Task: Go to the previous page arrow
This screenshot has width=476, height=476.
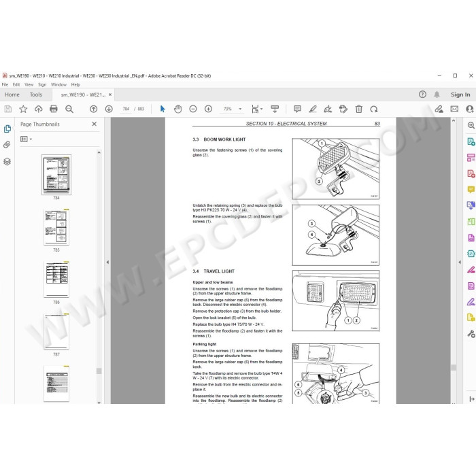Action: [94, 109]
